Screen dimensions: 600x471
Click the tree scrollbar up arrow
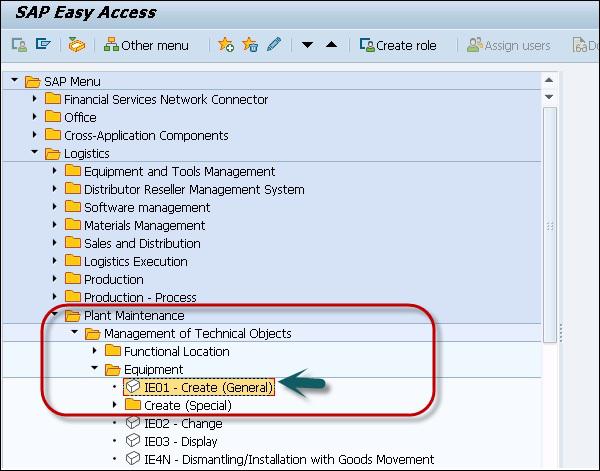point(549,80)
